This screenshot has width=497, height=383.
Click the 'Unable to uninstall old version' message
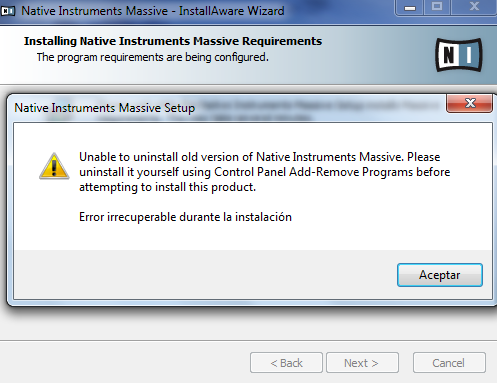pos(265,172)
